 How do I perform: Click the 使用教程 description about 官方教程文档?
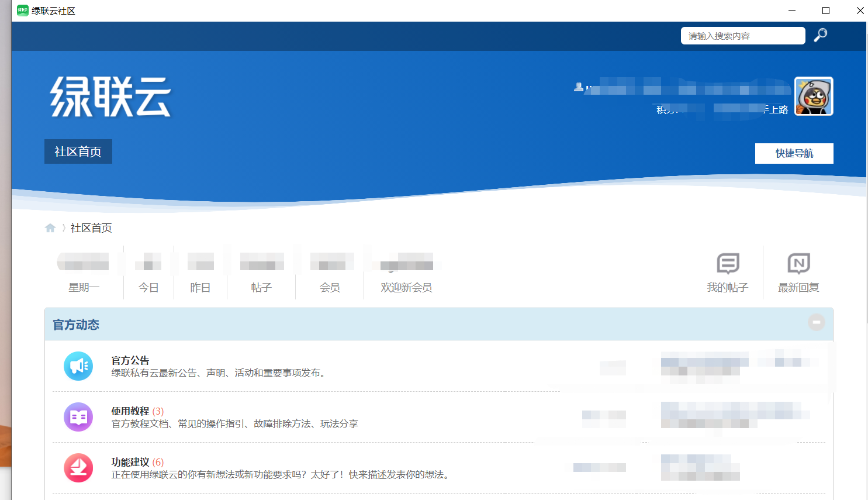[x=235, y=424]
